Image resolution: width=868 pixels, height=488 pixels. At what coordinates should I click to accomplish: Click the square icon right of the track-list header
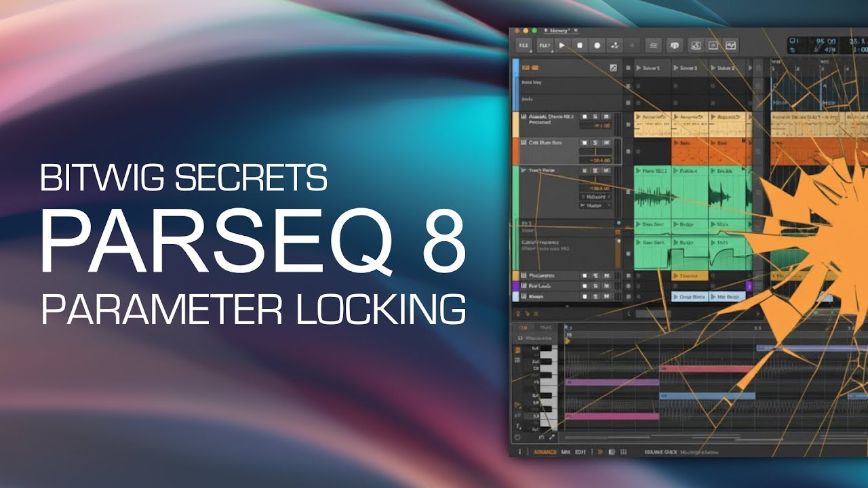point(613,68)
